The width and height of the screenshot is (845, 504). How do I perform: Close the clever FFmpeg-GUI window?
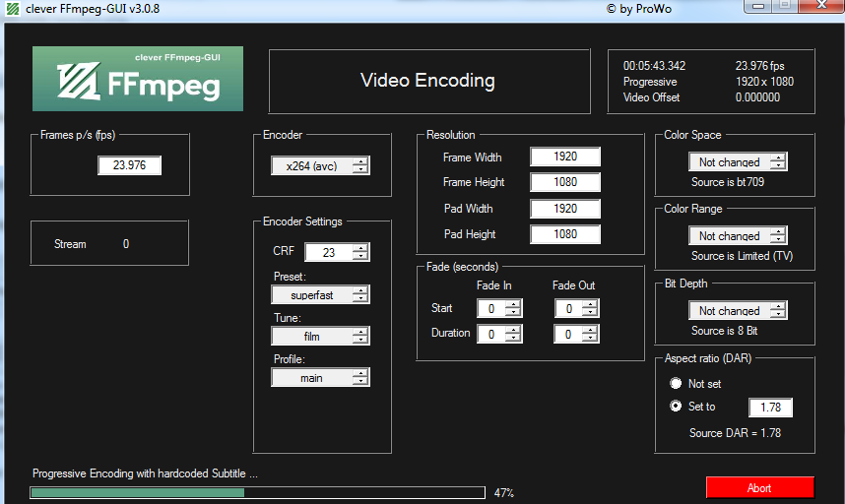pos(820,6)
